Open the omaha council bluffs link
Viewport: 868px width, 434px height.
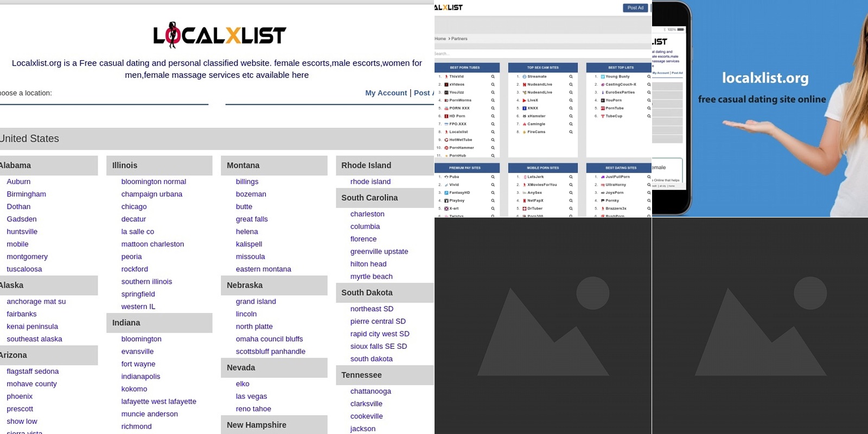coord(269,339)
